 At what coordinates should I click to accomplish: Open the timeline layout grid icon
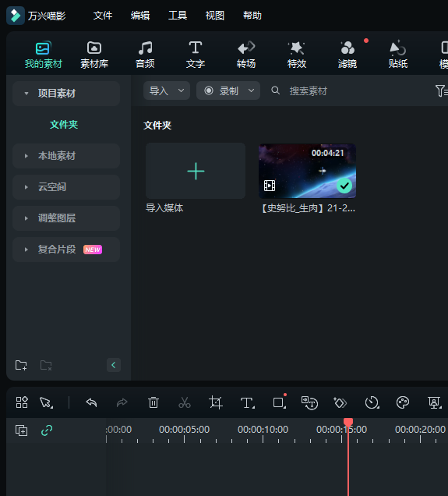point(22,402)
